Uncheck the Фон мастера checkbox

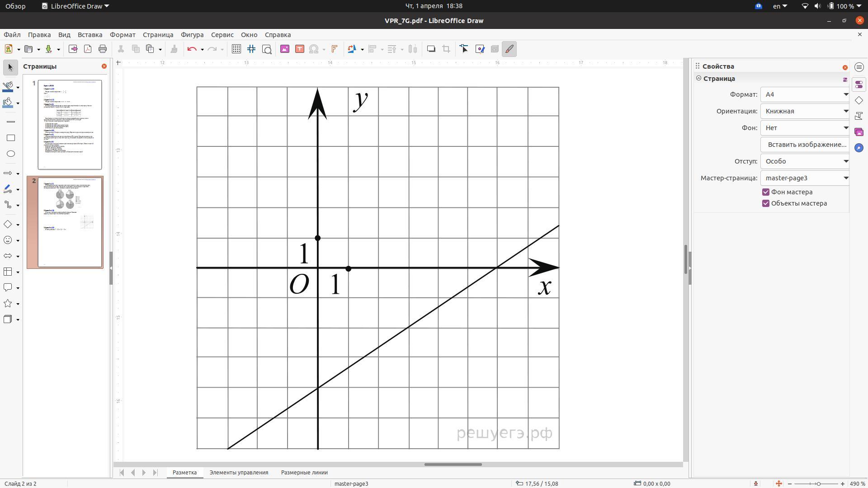click(766, 192)
